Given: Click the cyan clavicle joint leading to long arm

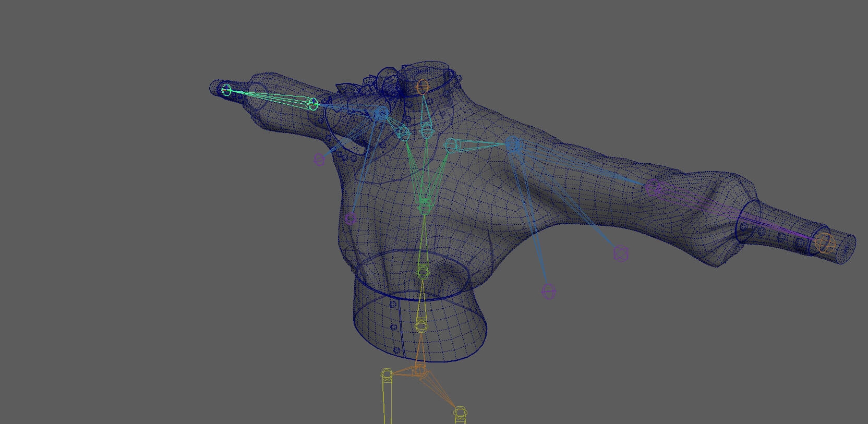Looking at the screenshot, I should coord(451,145).
